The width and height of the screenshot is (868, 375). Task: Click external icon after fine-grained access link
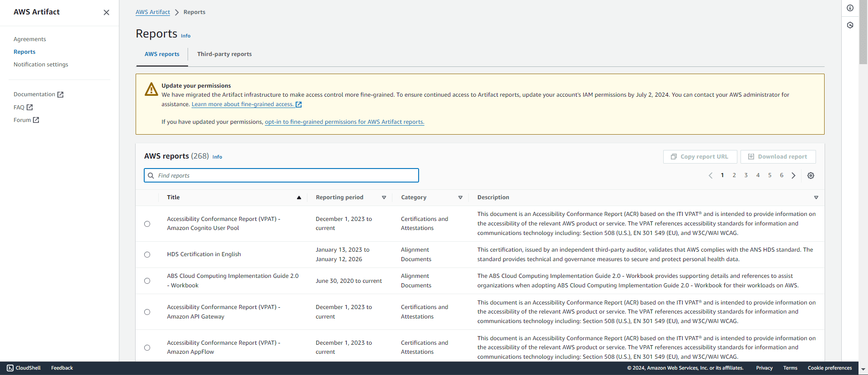click(x=298, y=104)
